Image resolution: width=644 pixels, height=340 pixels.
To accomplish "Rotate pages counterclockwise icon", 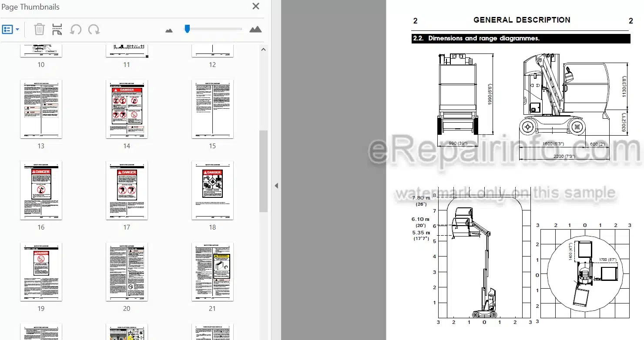I will [76, 30].
